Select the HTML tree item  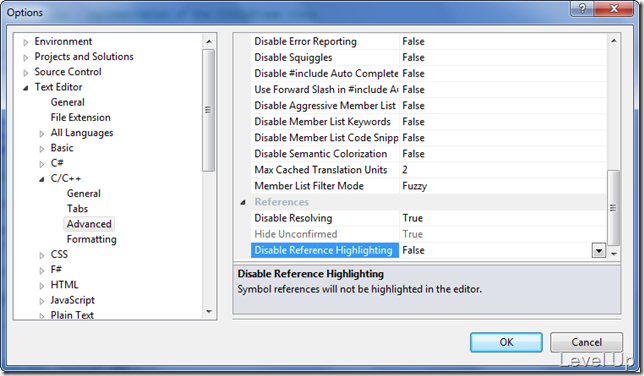pos(64,285)
